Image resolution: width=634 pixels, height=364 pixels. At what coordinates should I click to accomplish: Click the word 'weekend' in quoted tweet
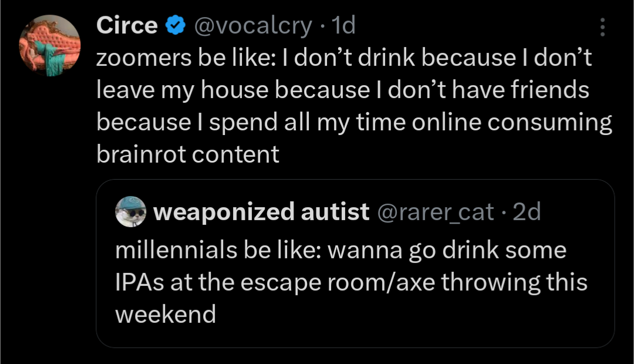166,314
